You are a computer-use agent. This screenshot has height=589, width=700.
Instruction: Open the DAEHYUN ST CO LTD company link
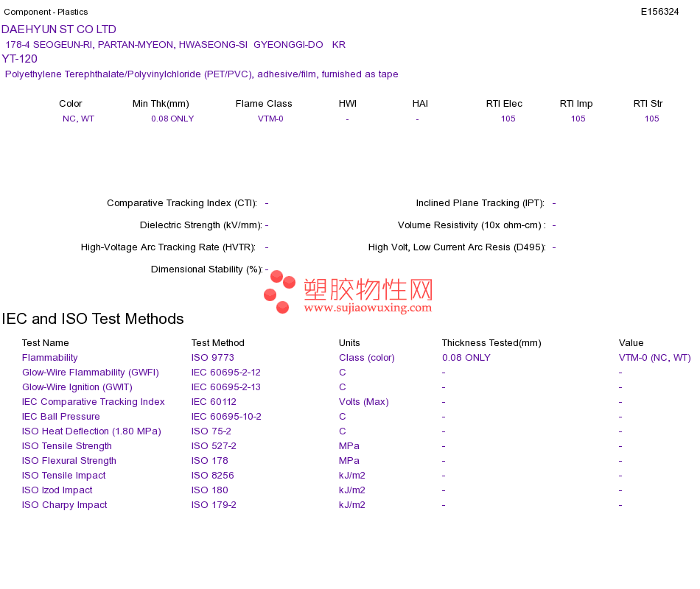point(58,29)
